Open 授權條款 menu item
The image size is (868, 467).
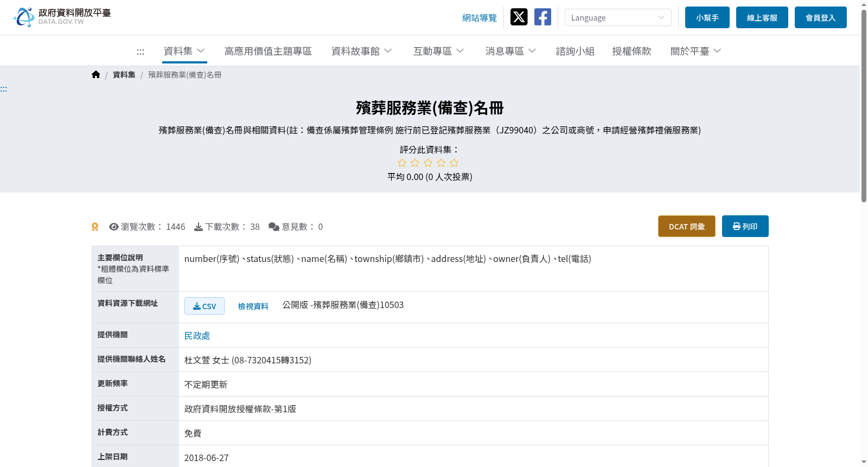[631, 51]
